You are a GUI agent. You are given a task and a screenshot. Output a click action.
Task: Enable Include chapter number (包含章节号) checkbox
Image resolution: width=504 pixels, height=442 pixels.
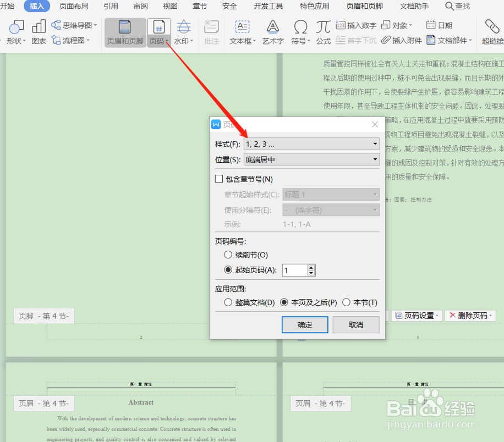coord(219,179)
